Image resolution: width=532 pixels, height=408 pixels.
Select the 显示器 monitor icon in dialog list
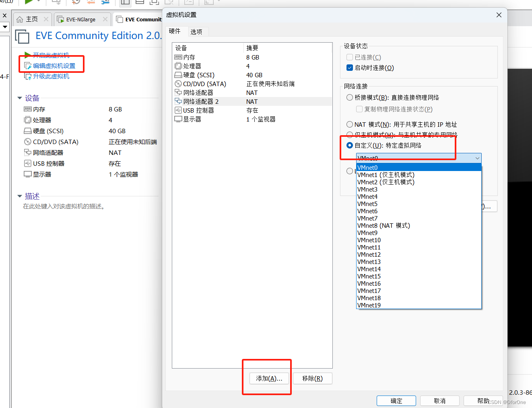tap(178, 119)
